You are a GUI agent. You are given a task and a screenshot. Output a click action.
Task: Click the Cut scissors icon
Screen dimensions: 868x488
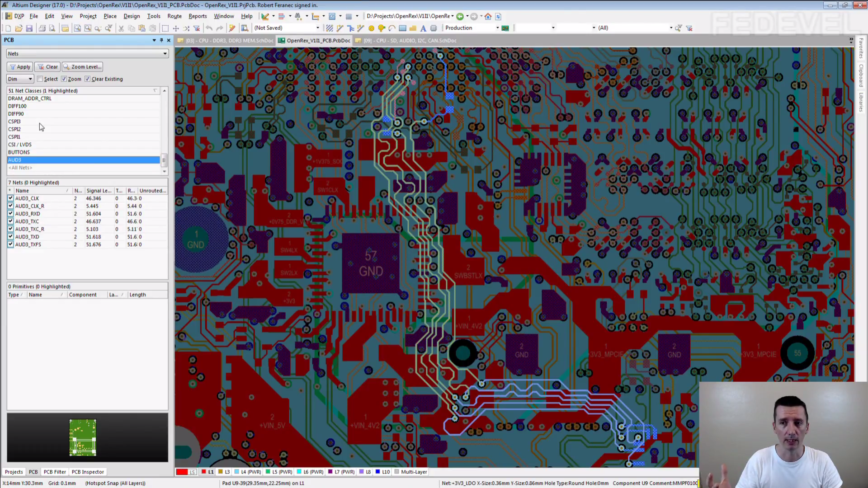pos(121,28)
